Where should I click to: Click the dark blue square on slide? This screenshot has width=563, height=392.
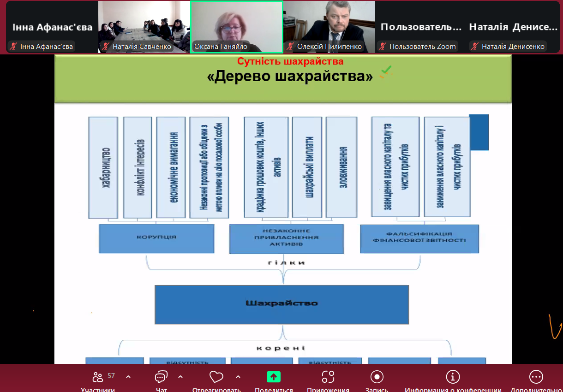[479, 132]
